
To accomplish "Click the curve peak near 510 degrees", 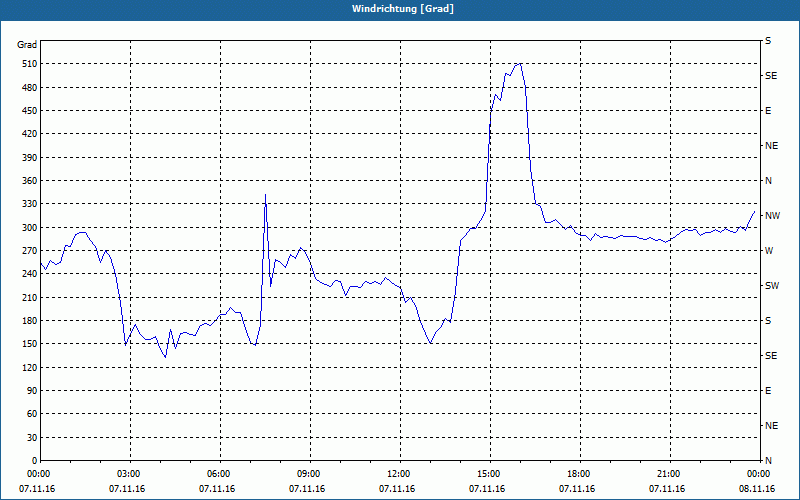I will pos(519,64).
